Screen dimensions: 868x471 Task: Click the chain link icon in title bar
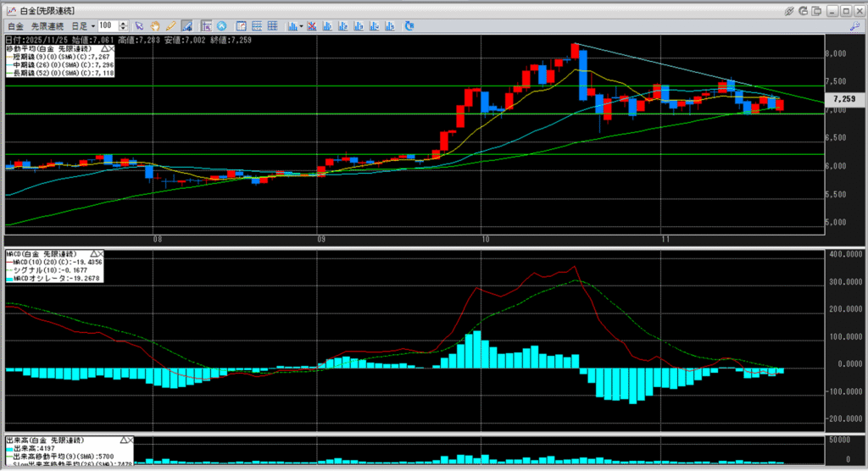(789, 11)
